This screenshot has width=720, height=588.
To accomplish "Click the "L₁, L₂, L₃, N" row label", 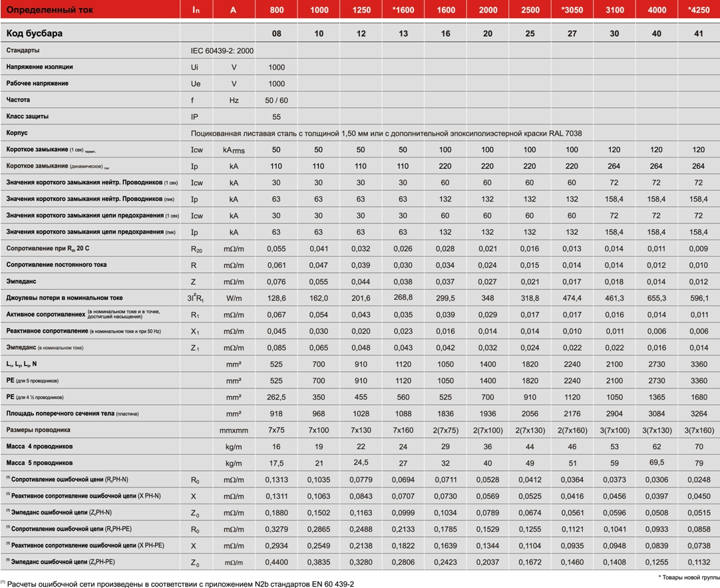I will click(x=21, y=364).
